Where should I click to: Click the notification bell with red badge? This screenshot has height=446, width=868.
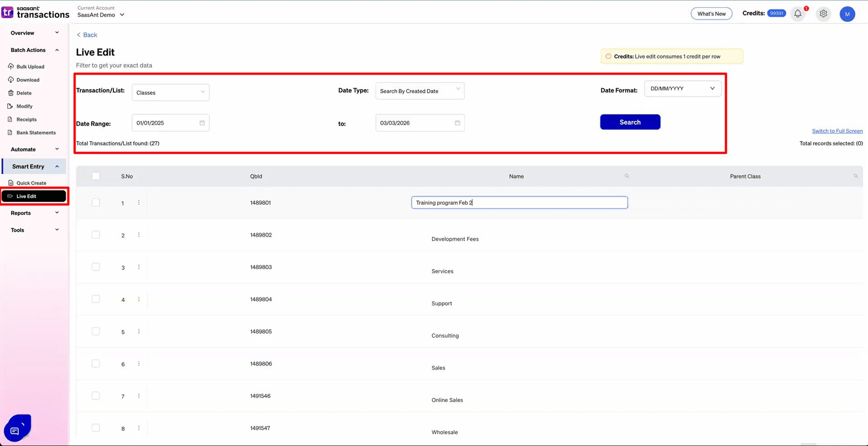tap(797, 14)
